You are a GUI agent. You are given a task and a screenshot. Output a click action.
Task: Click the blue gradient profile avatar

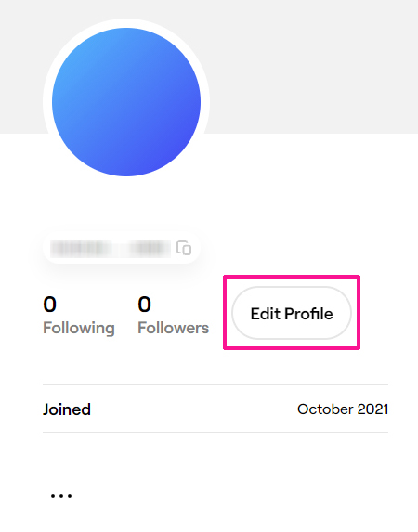click(126, 102)
